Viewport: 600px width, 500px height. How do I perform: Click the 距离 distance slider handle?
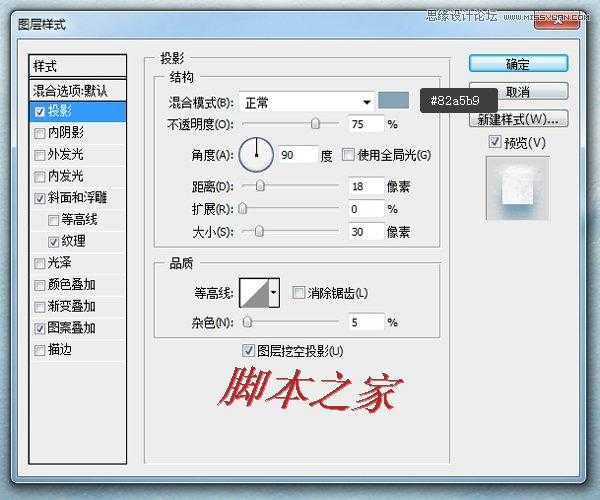[x=260, y=186]
